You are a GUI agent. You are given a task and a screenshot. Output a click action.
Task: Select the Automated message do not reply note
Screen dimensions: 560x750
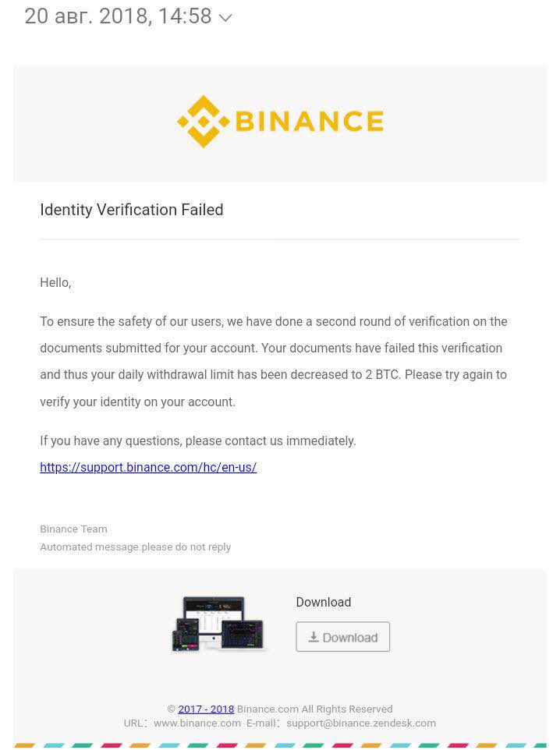(x=136, y=547)
